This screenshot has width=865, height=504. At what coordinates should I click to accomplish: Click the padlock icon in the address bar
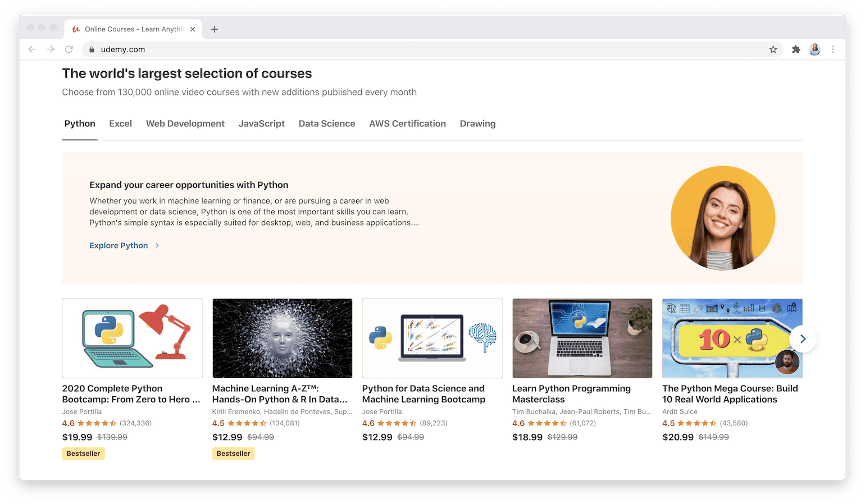coord(91,49)
